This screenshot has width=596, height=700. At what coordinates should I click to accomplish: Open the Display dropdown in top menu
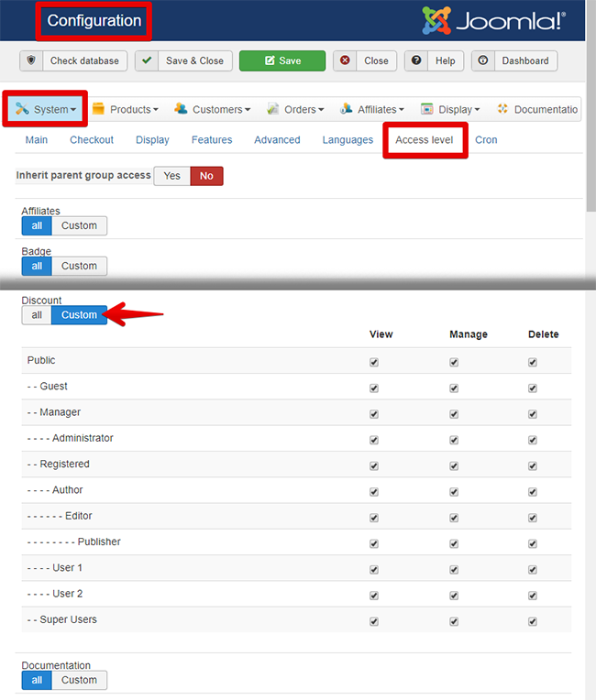click(450, 109)
